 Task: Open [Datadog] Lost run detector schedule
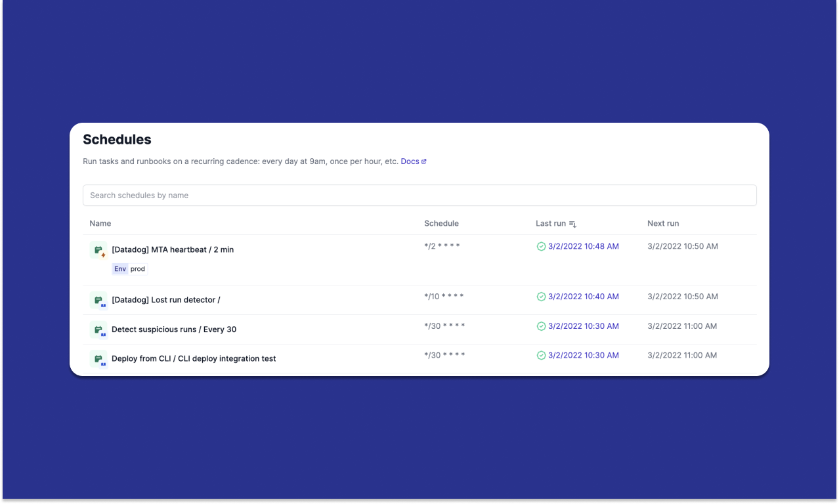166,300
